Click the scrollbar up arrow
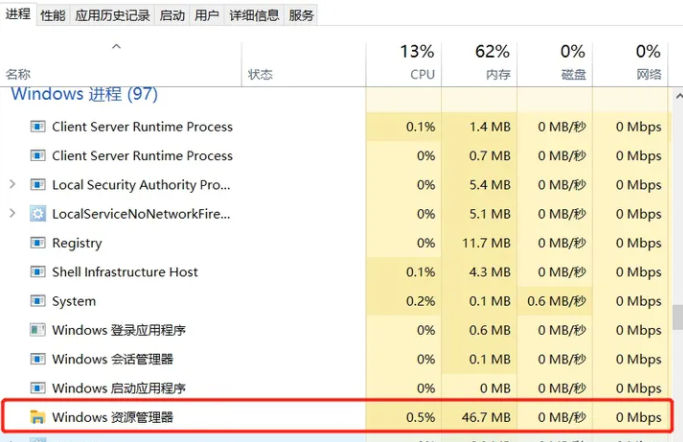The height and width of the screenshot is (442, 683). [678, 96]
